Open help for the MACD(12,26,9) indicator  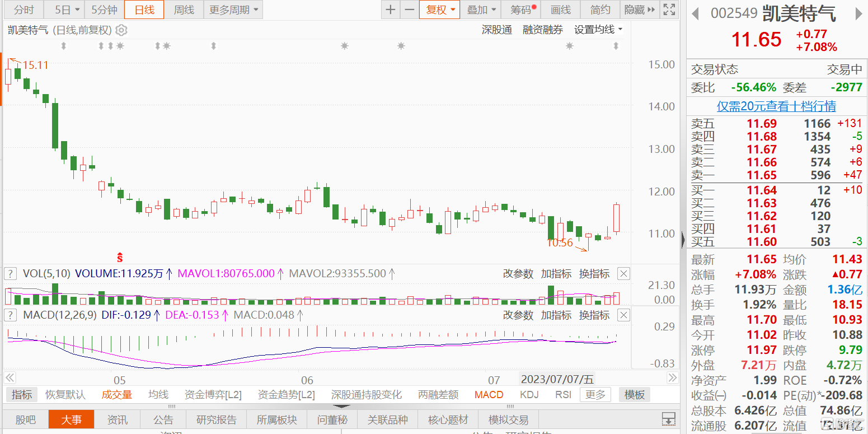10,315
